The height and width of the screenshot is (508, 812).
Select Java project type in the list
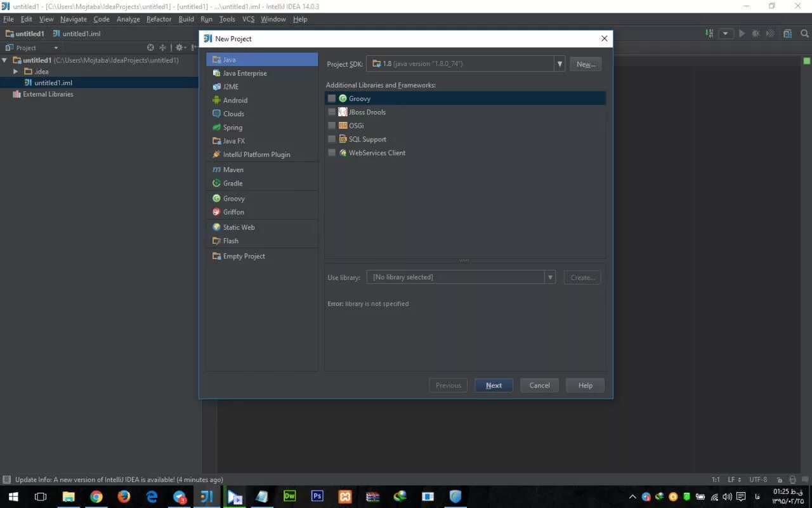click(x=262, y=60)
